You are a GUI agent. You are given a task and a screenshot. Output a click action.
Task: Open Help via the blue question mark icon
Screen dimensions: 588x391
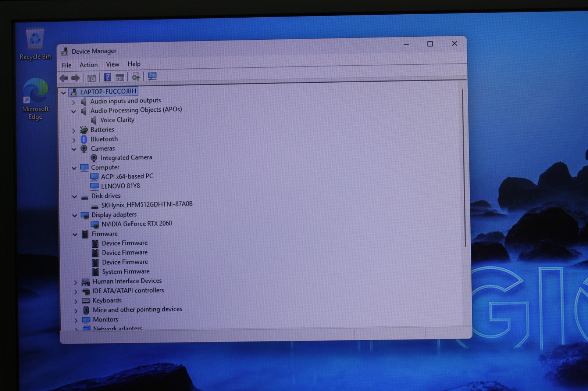[x=107, y=77]
